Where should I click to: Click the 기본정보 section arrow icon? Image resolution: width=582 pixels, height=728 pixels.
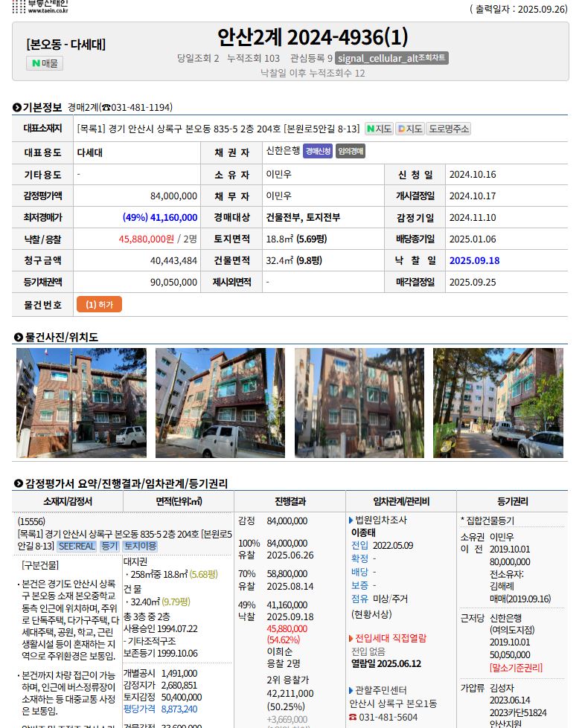[17, 108]
